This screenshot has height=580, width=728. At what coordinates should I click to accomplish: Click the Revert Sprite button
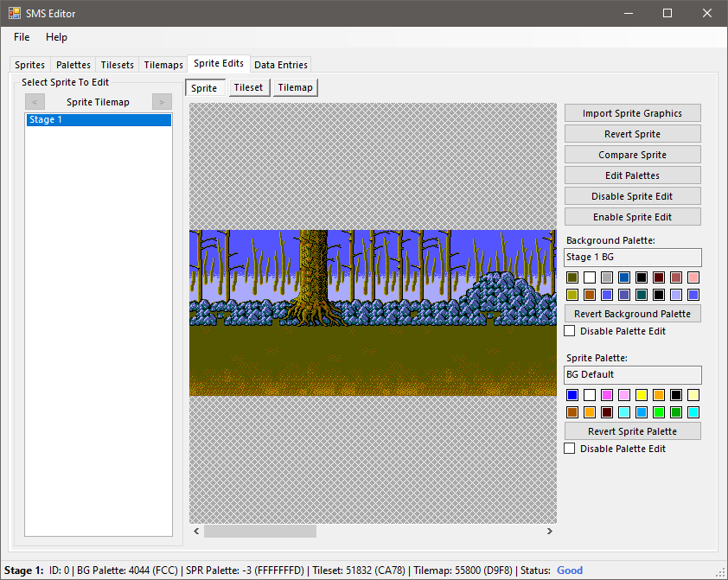point(632,134)
